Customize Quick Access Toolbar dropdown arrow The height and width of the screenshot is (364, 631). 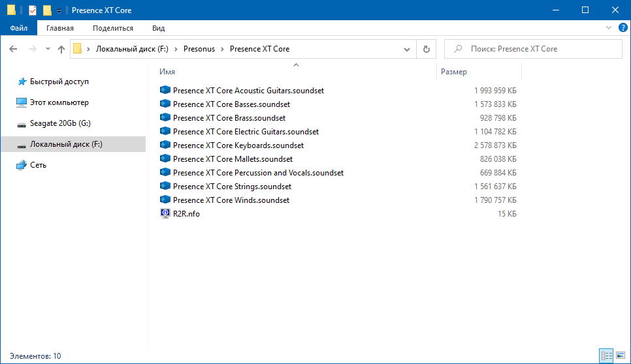[x=59, y=11]
